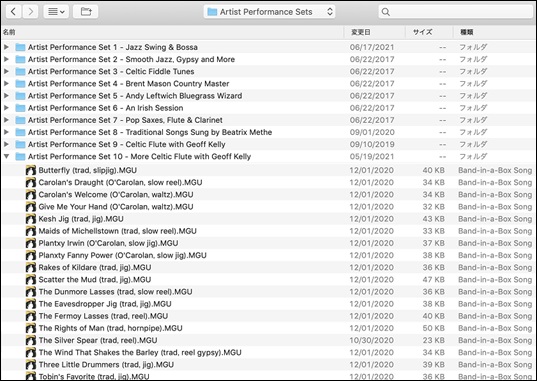Sort by the 種類 column header

[x=466, y=32]
